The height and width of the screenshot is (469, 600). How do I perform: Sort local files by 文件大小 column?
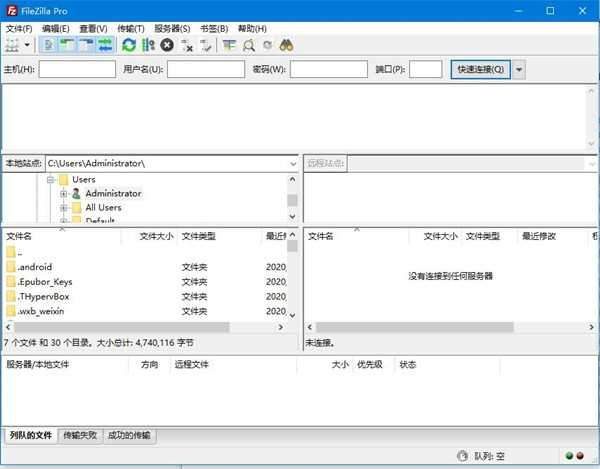tap(156, 236)
